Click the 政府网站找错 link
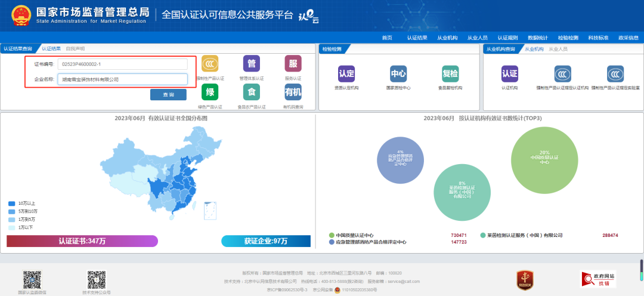Screen dimensions: 644x296 [598, 279]
